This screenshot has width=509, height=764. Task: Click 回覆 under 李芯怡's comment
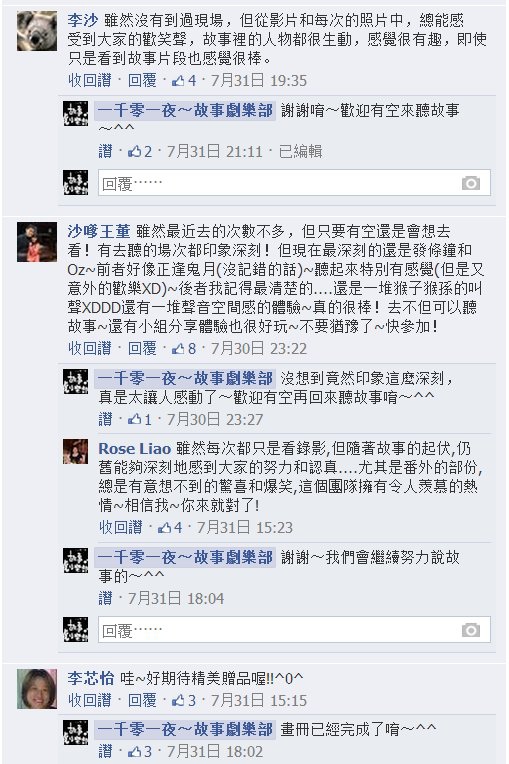(142, 701)
